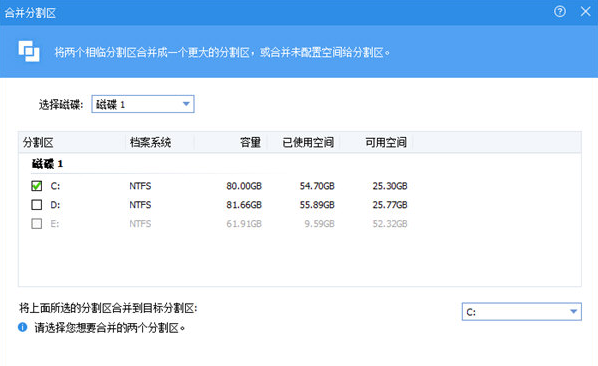Click the 将上面所选的分割区合并到目标分割区 label
The height and width of the screenshot is (366, 598).
(x=108, y=308)
